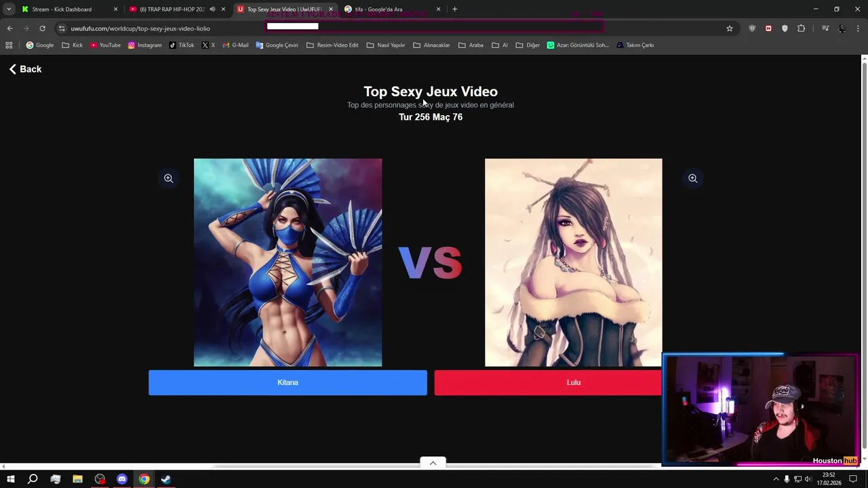
Task: Go back using the Back arrow
Action: (25, 69)
